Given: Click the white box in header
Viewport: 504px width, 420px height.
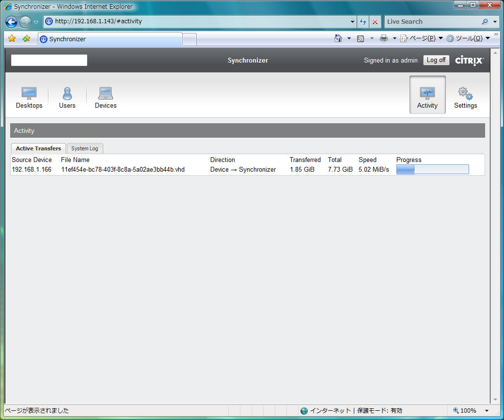Looking at the screenshot, I should tap(49, 60).
